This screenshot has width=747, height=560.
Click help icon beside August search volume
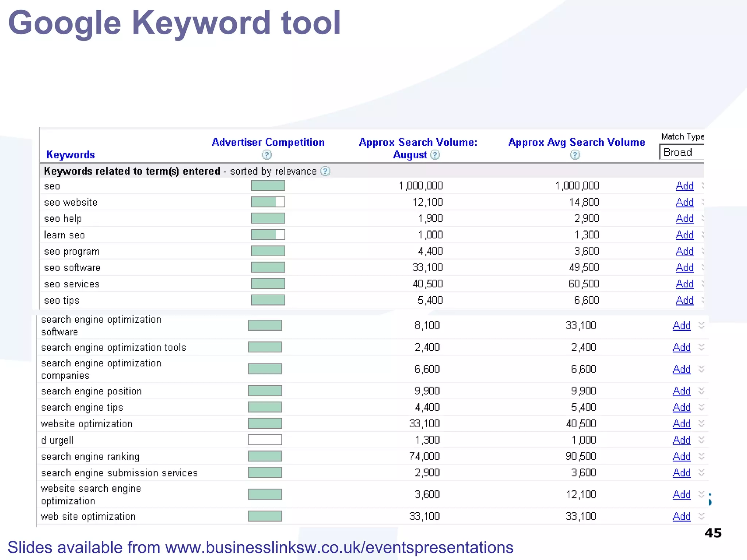(x=435, y=155)
